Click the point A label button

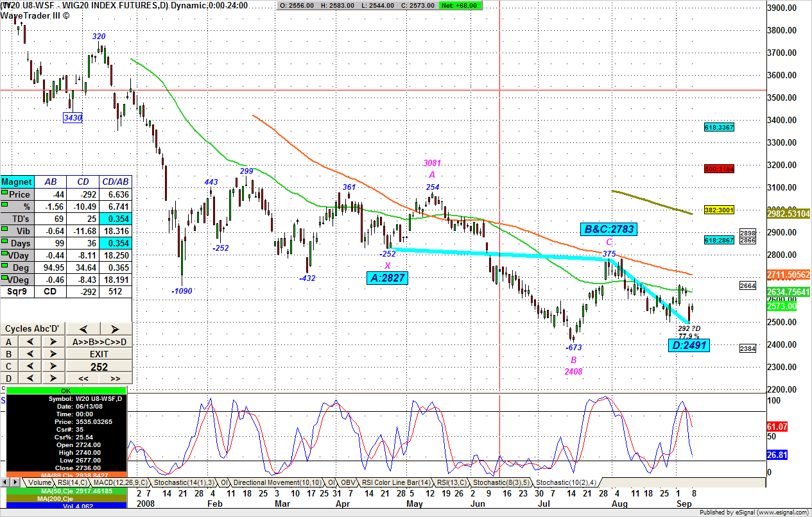[9, 341]
